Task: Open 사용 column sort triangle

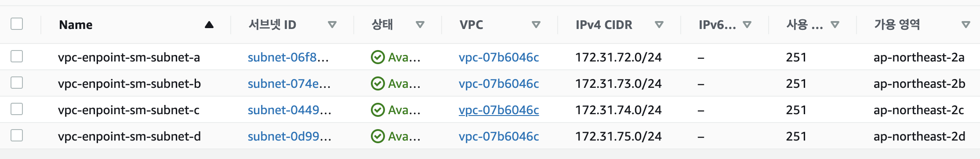Action: (x=835, y=25)
